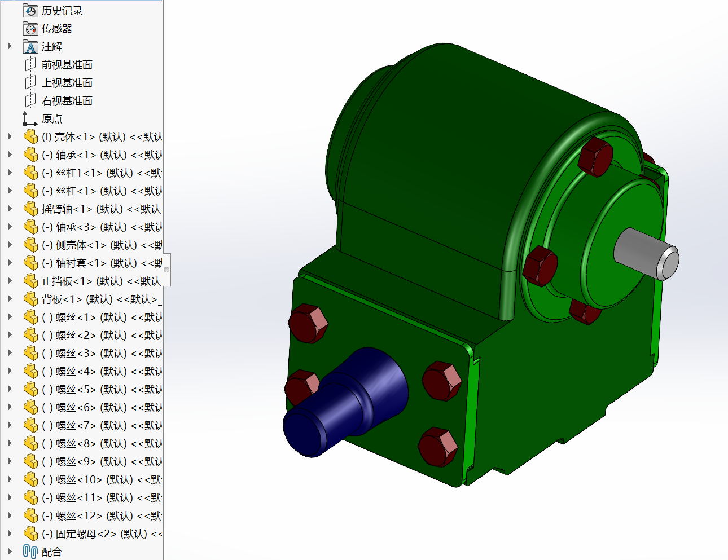Select the 侧壳体<1> part icon
This screenshot has width=728, height=560.
click(30, 245)
